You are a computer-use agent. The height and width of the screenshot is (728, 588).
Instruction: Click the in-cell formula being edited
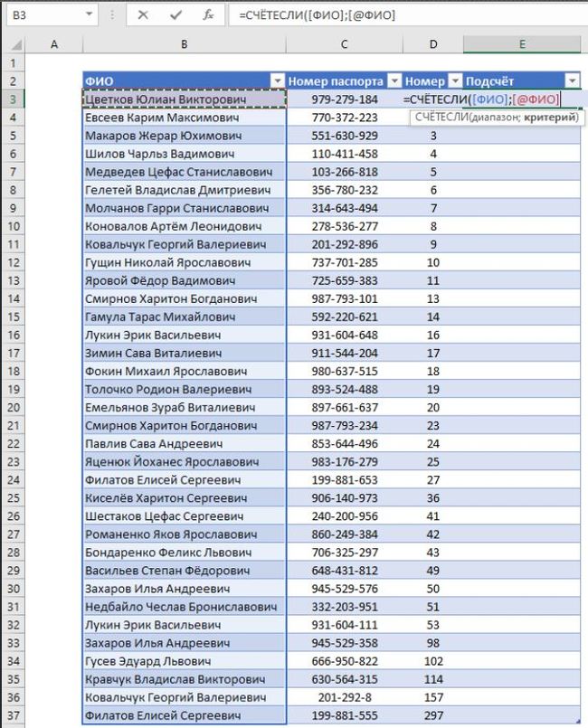(x=481, y=99)
